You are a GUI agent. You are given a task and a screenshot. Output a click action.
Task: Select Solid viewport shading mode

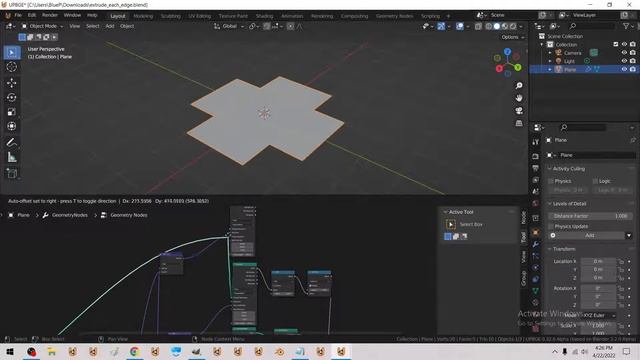tap(497, 26)
